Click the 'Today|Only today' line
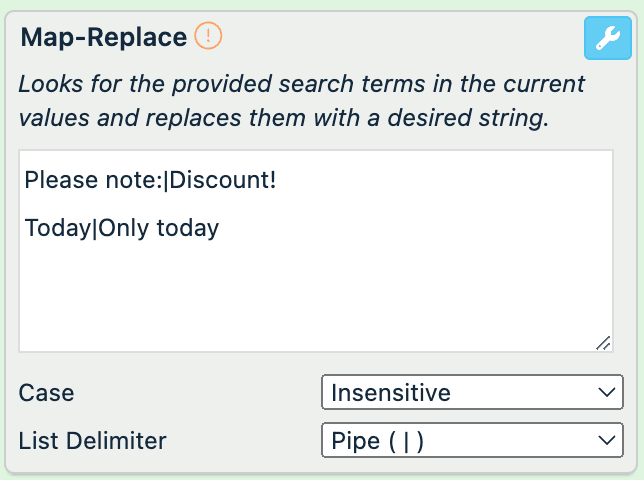 122,228
